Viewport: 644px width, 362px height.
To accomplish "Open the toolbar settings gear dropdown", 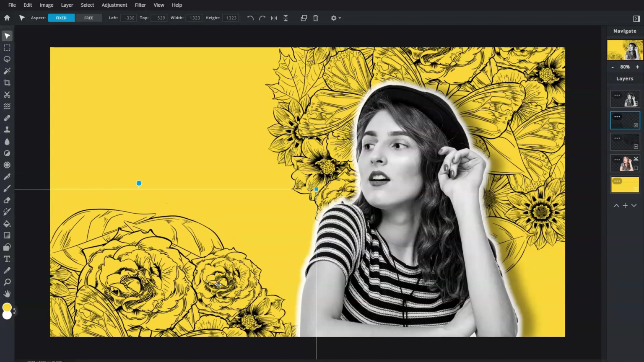I will coord(335,18).
